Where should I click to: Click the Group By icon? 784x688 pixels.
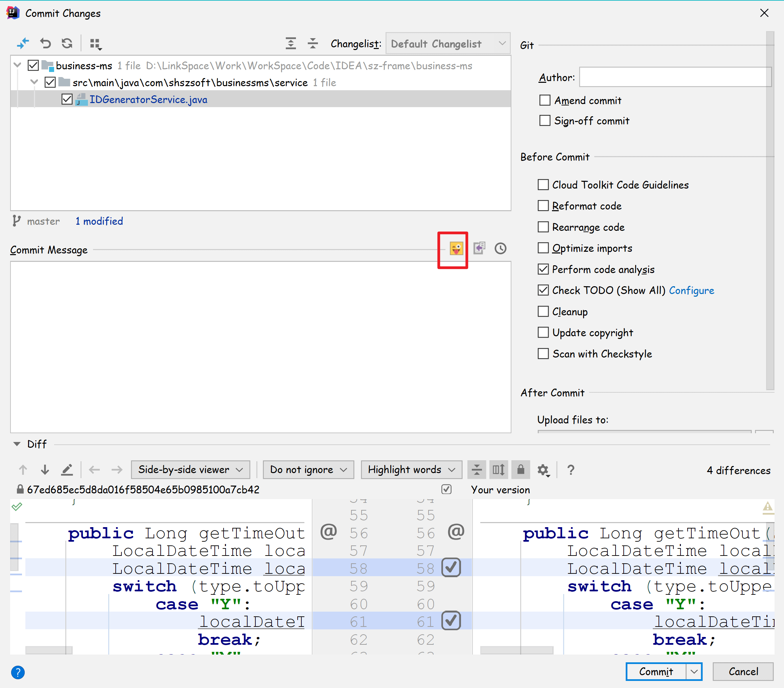(x=95, y=44)
